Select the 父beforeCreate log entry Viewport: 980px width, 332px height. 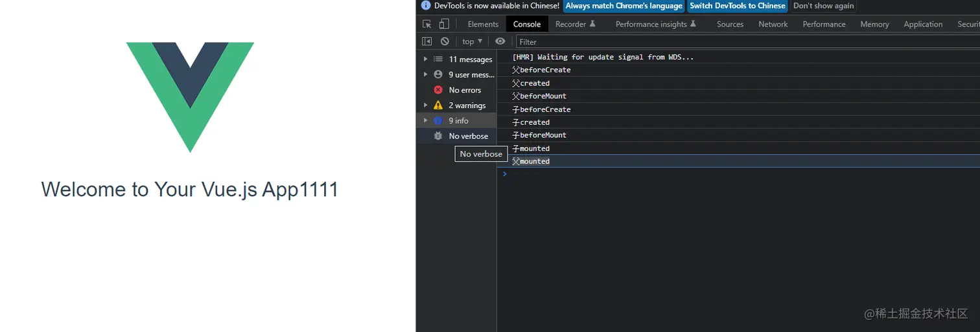tap(738, 70)
